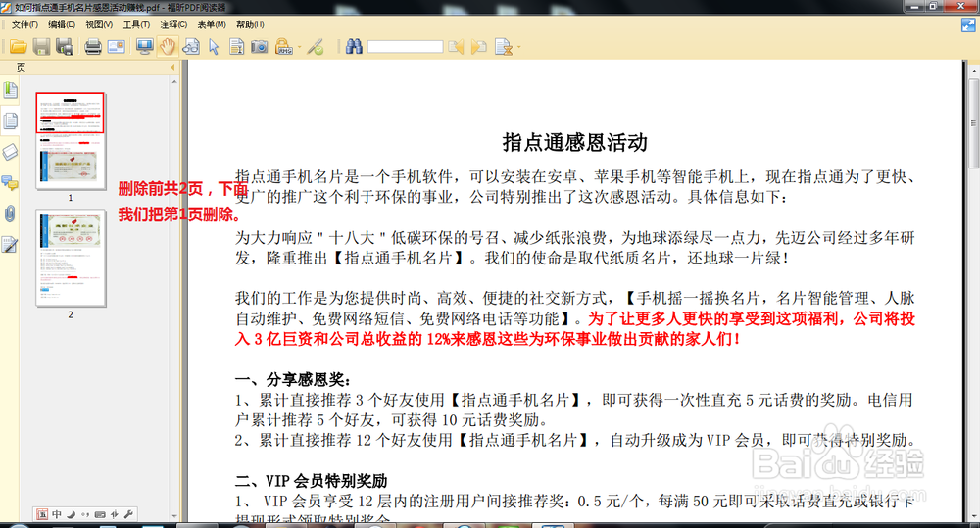Image resolution: width=980 pixels, height=528 pixels.
Task: Open the 表单(M) menu
Action: pyautogui.click(x=212, y=24)
